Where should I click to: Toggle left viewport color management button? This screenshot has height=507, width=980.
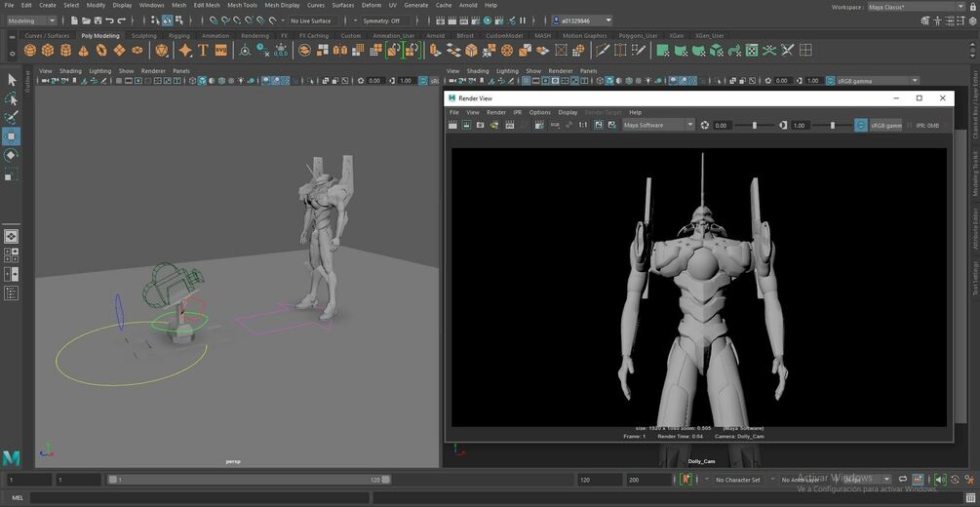[423, 81]
